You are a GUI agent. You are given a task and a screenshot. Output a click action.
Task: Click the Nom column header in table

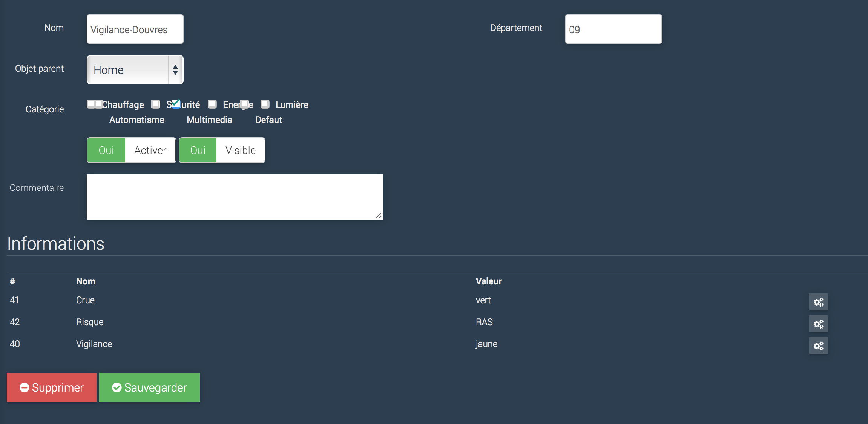[86, 281]
